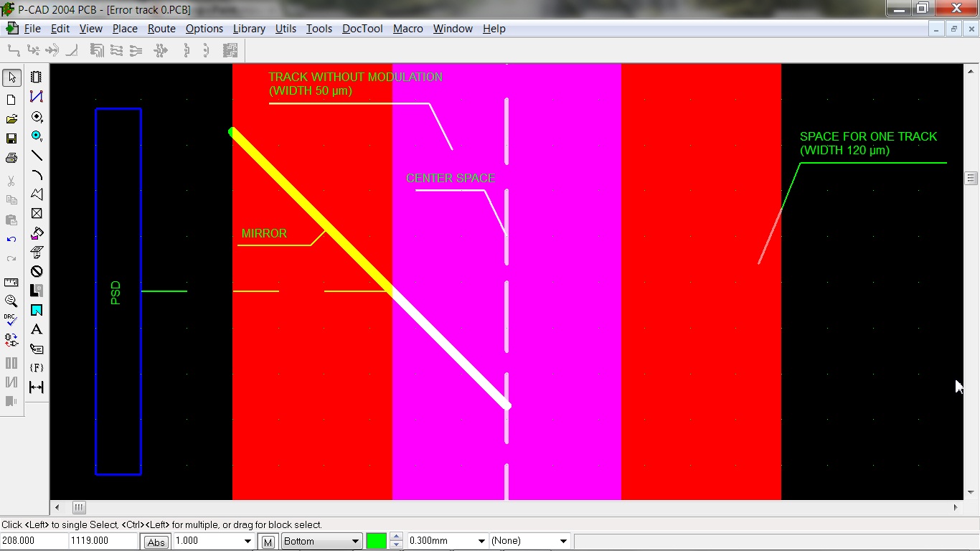Select the Place Connection tool
This screenshot has width=980, height=551.
tap(37, 97)
